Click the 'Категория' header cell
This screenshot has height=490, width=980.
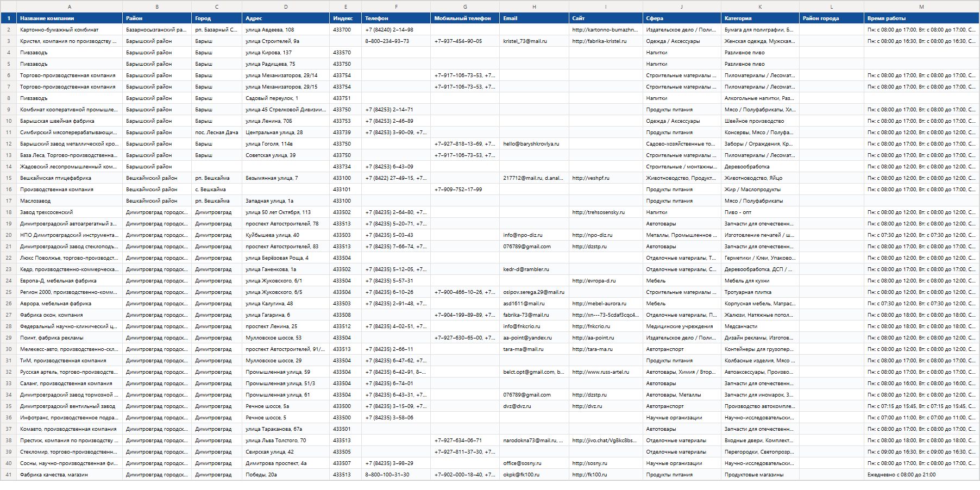[761, 18]
